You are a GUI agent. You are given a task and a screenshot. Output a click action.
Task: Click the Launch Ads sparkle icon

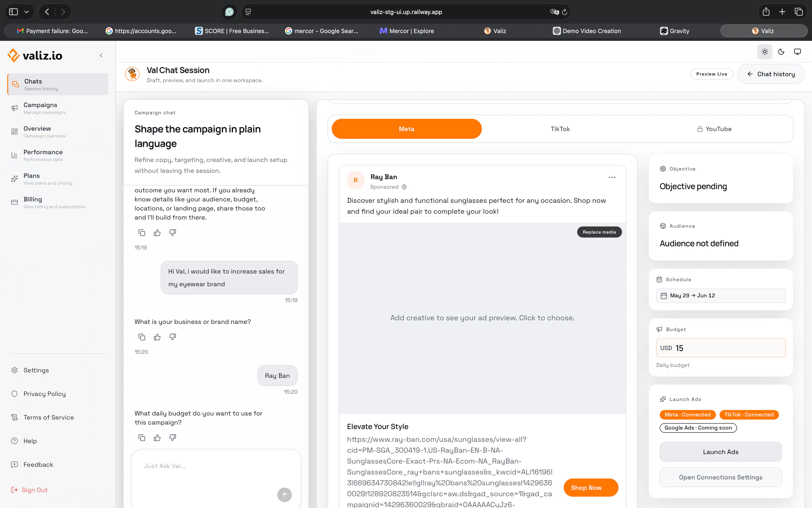663,399
